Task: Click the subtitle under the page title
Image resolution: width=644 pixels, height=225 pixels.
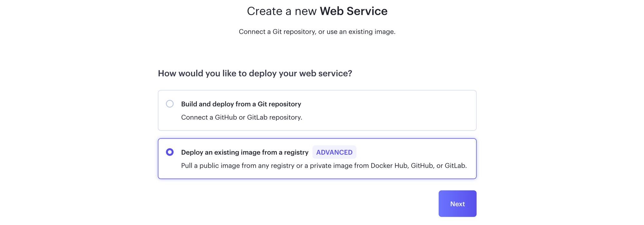Action: [317, 32]
